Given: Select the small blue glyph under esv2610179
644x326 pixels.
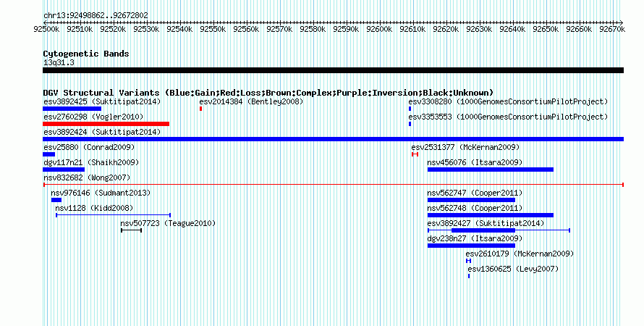Looking at the screenshot, I should (469, 261).
